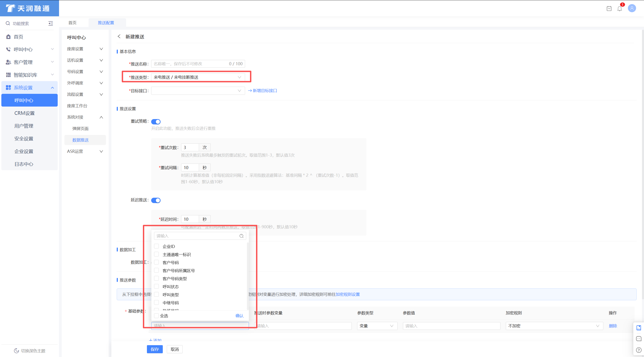644x357 pixels.
Task: Click the 系统设置 grid icon
Action: 8,88
